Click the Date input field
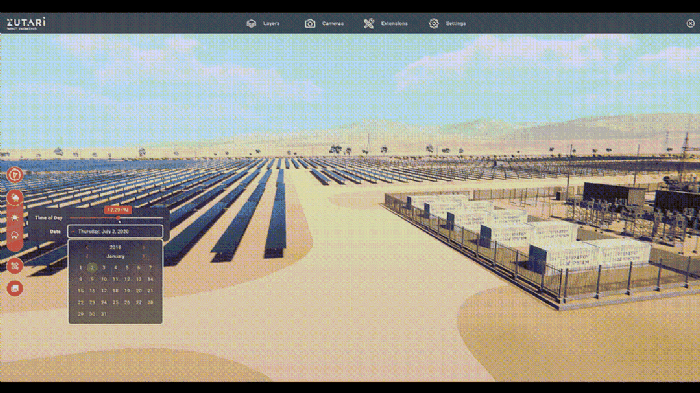Screen dimensions: 700x393 click(x=115, y=231)
